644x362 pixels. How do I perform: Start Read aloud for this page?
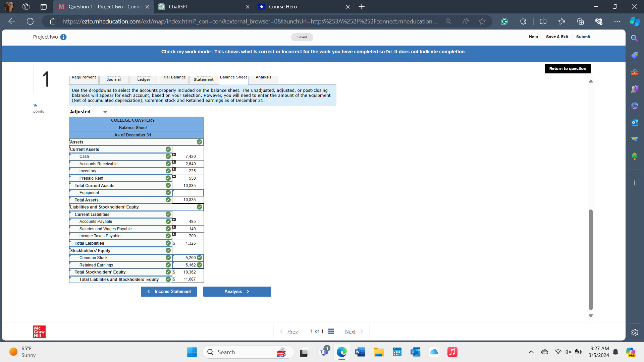coord(466,21)
